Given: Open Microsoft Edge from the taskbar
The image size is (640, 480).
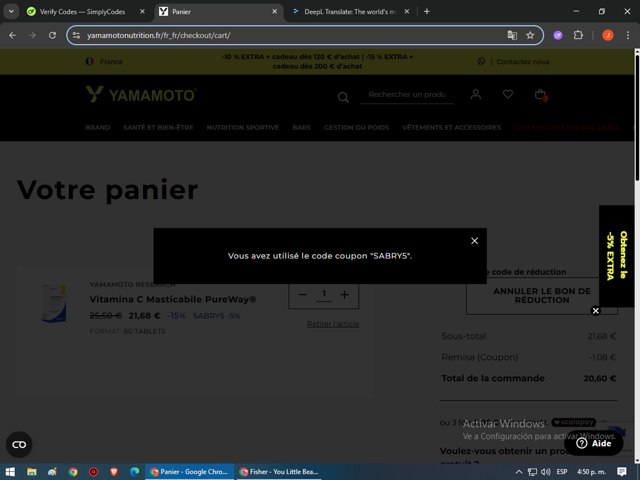Looking at the screenshot, I should tap(134, 472).
